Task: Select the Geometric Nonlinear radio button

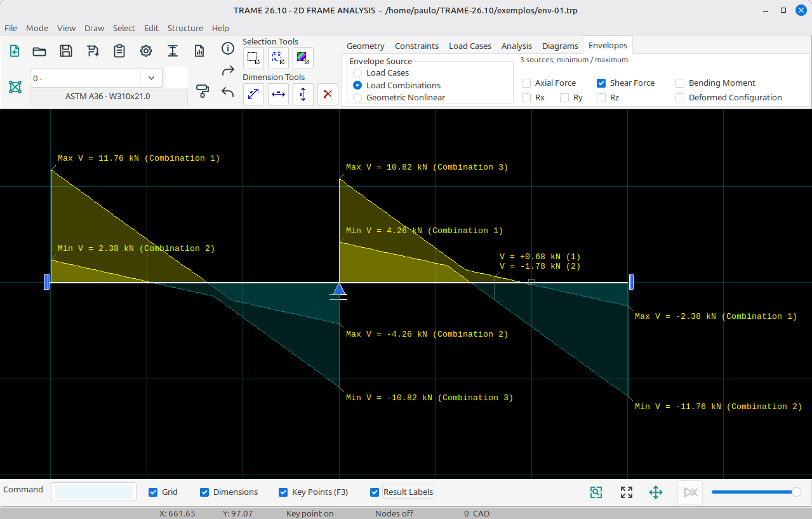Action: (x=357, y=98)
